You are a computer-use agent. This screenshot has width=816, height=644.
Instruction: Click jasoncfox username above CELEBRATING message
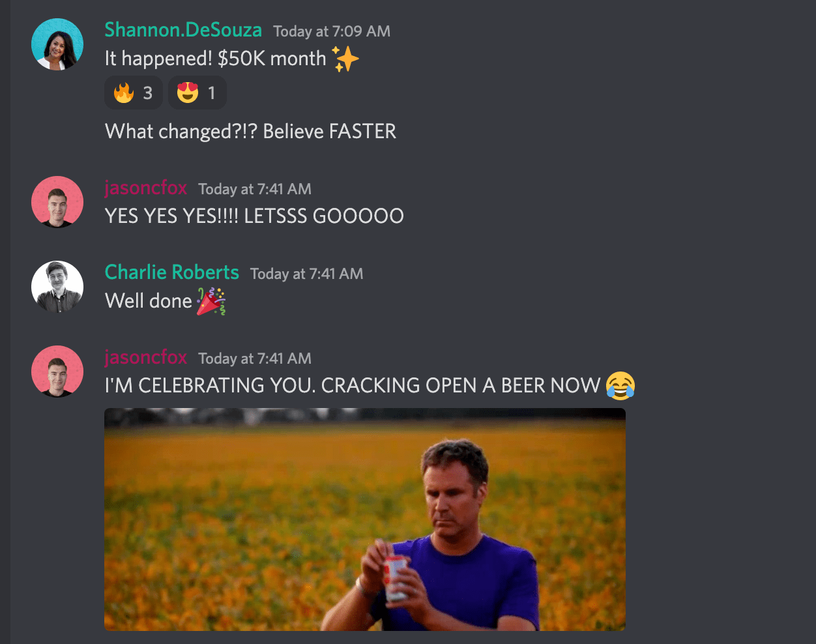(146, 357)
